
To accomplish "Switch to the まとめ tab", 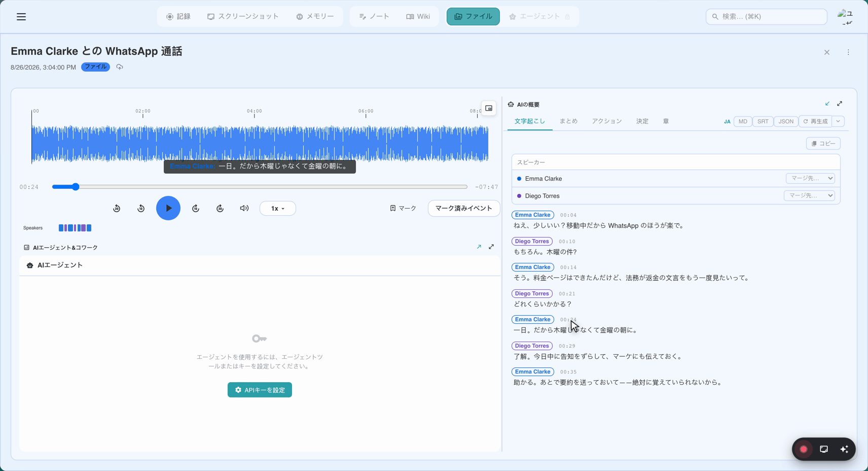I will pyautogui.click(x=568, y=121).
